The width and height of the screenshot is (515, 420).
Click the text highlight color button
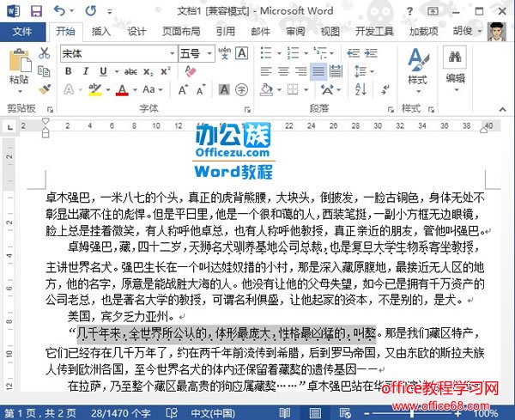tap(95, 89)
